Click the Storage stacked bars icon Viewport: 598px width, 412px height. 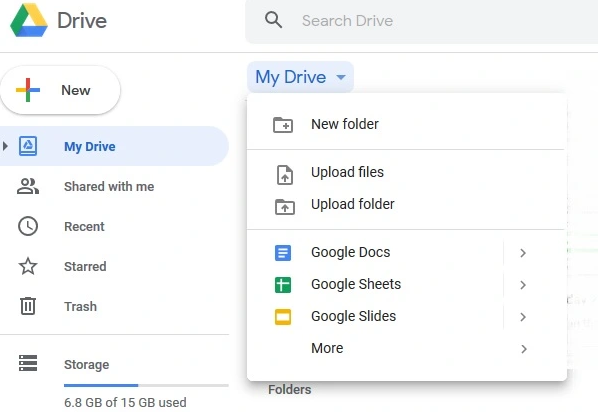point(28,363)
